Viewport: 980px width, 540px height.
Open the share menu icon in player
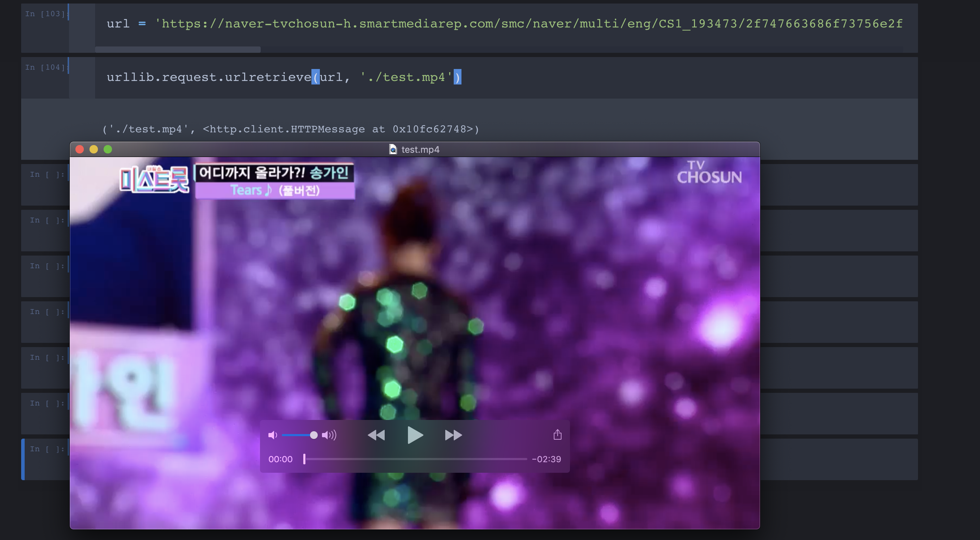(557, 435)
